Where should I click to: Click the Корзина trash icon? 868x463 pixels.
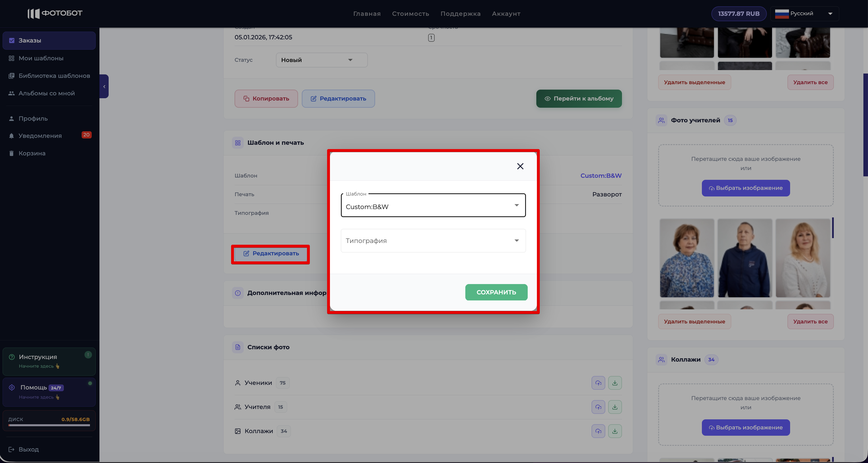click(x=11, y=153)
